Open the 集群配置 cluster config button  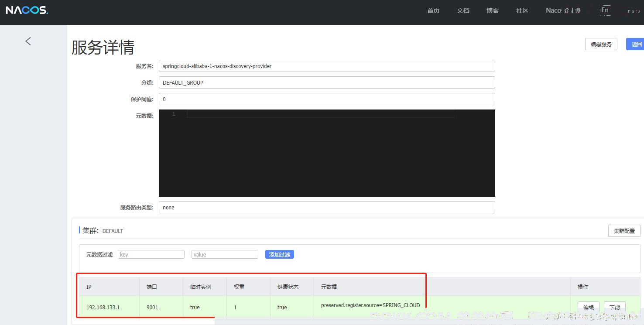(x=624, y=231)
